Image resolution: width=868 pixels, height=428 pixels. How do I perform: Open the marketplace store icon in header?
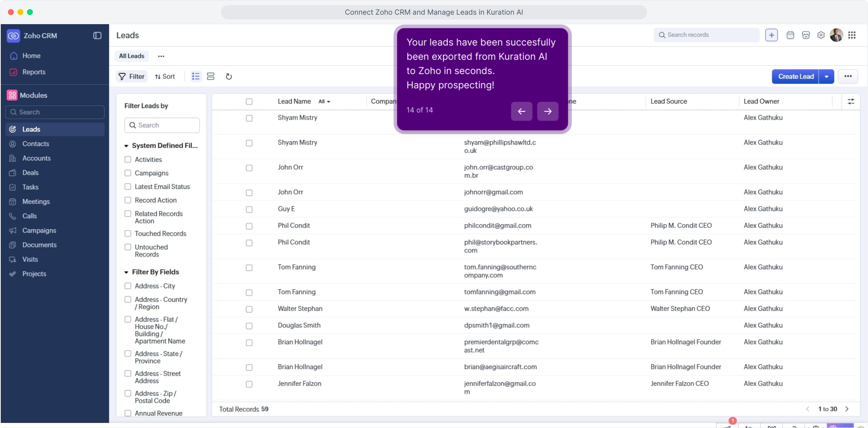coord(806,35)
